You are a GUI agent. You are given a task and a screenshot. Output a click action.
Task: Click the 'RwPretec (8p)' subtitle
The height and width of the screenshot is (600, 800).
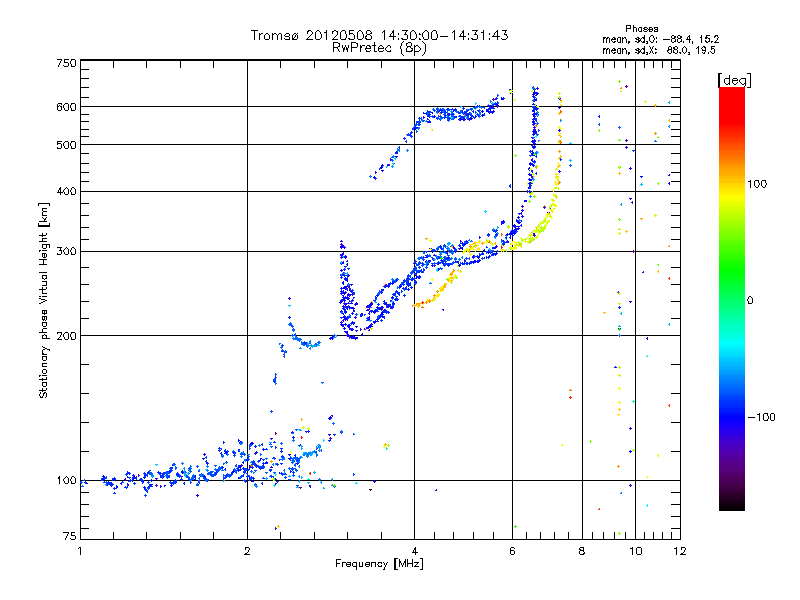[x=379, y=48]
